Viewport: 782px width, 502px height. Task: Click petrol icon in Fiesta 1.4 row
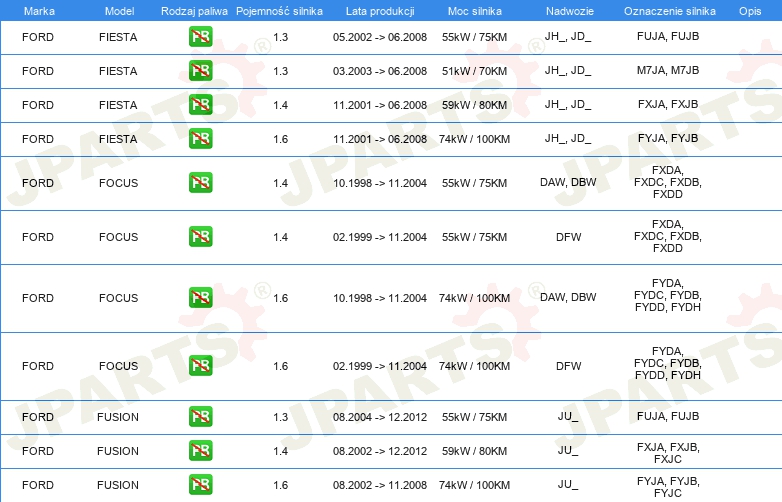pyautogui.click(x=200, y=105)
